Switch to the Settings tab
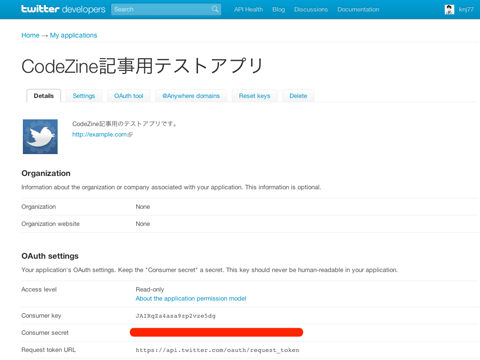Image resolution: width=480 pixels, height=360 pixels. pyautogui.click(x=84, y=96)
